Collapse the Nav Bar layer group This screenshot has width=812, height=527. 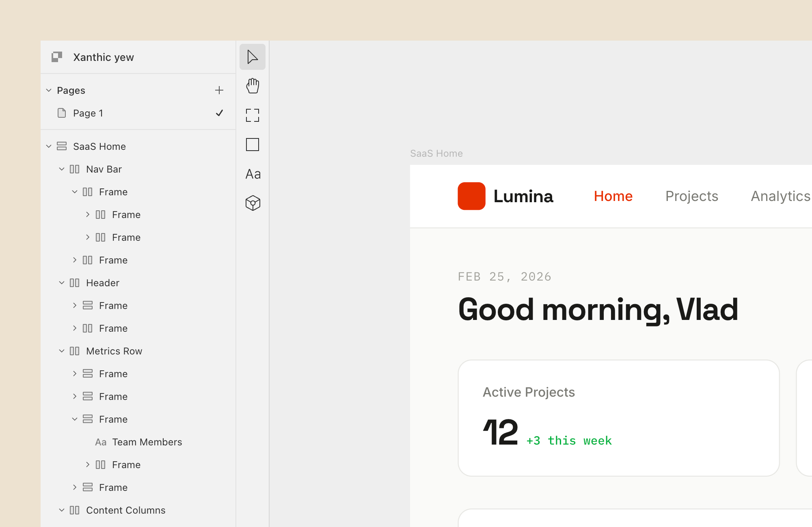pyautogui.click(x=62, y=169)
